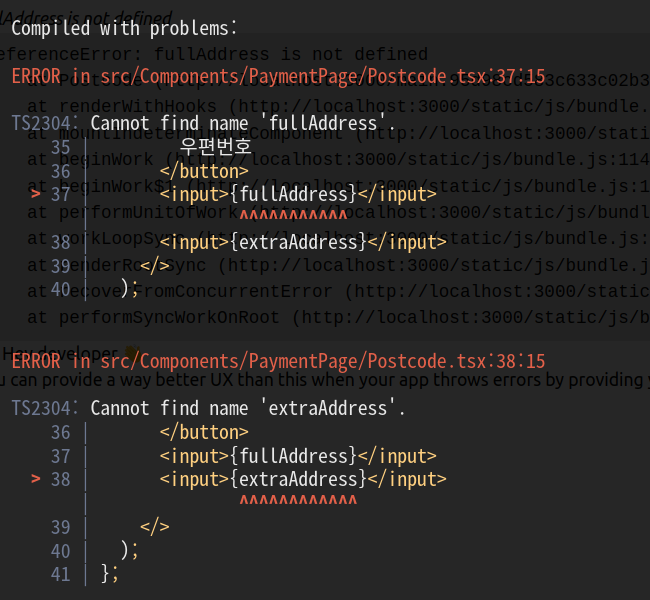
Task: Click the red caret underline beneath fullAddress
Action: pos(293,215)
